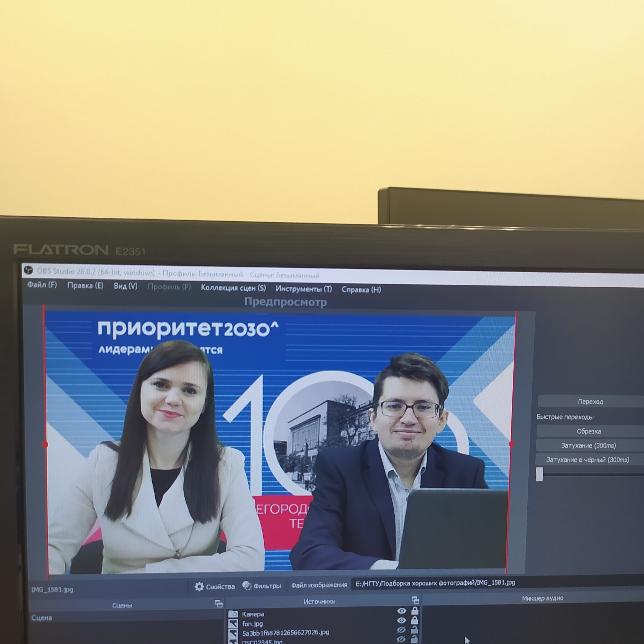
Task: Expand the Вид (V) menu
Action: tap(125, 286)
